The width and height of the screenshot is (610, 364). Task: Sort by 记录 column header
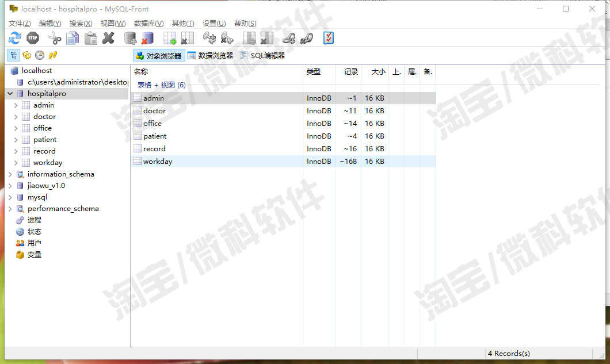click(349, 71)
